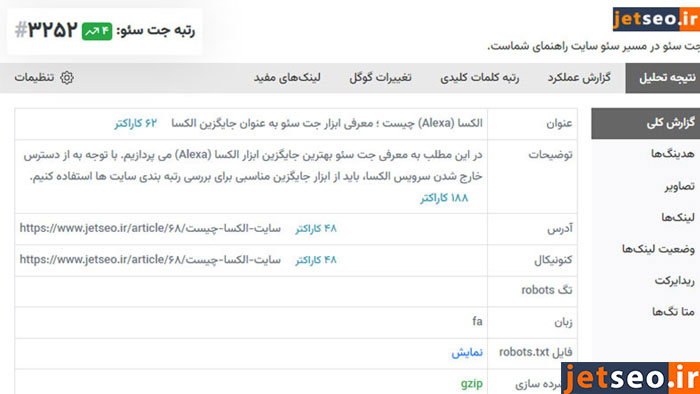
Task: Click the توضیحات description paragraph
Action: click(x=253, y=166)
